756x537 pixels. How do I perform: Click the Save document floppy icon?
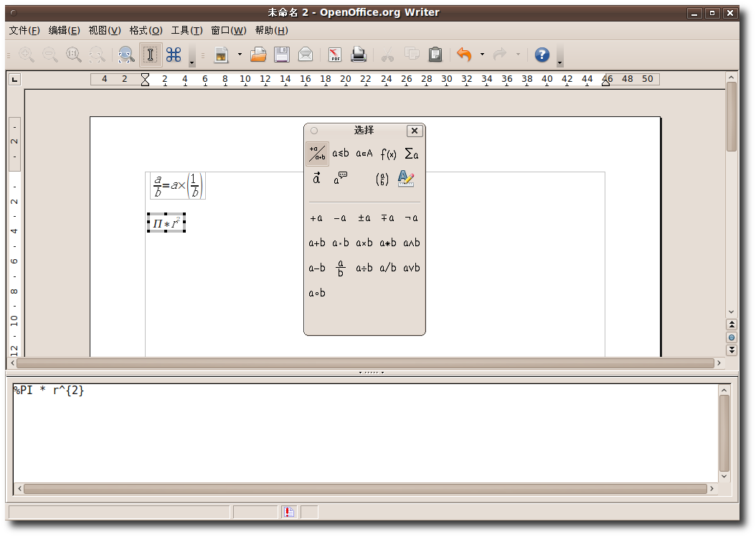click(282, 55)
